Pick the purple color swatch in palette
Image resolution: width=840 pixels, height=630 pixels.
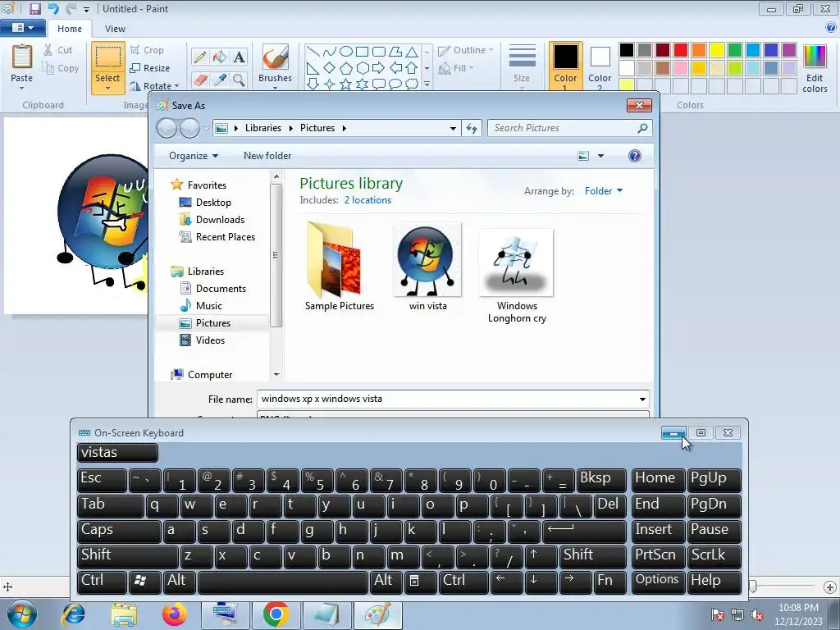click(x=789, y=50)
